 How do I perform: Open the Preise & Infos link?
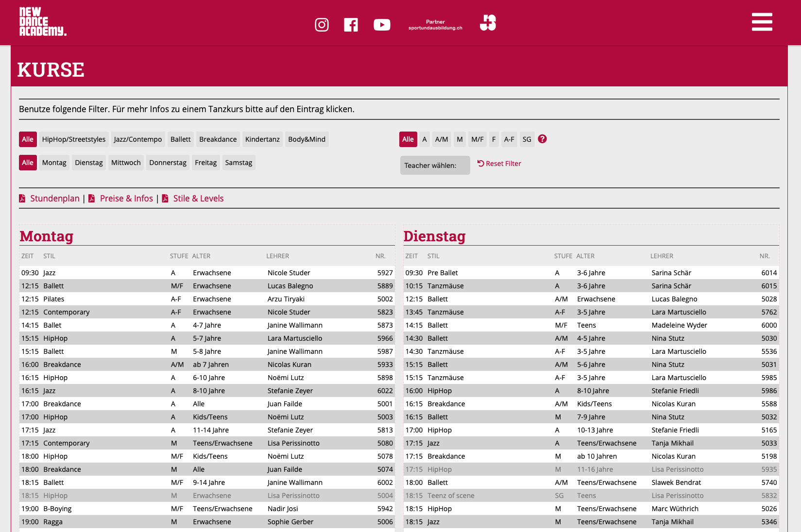click(x=126, y=199)
